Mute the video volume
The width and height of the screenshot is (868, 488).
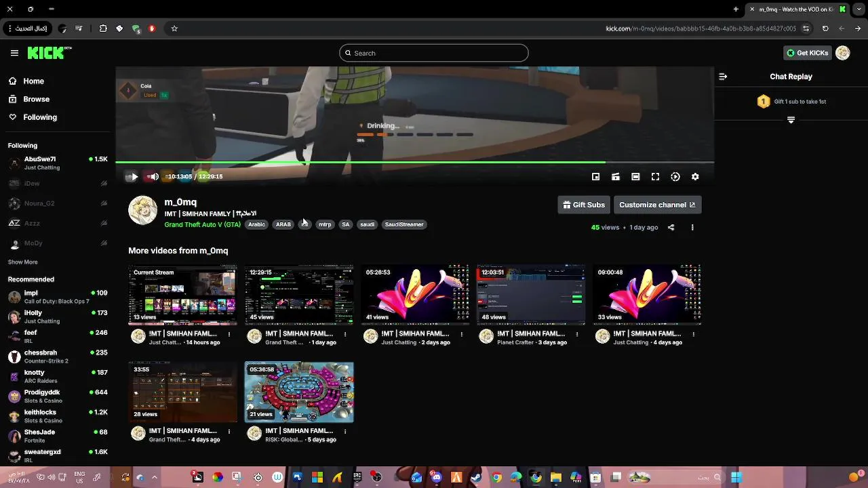pyautogui.click(x=153, y=177)
